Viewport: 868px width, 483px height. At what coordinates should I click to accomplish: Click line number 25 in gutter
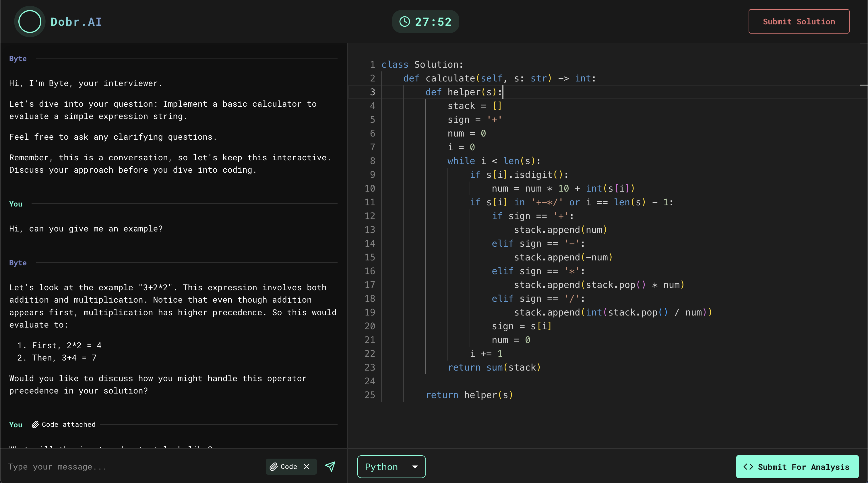[x=370, y=395]
